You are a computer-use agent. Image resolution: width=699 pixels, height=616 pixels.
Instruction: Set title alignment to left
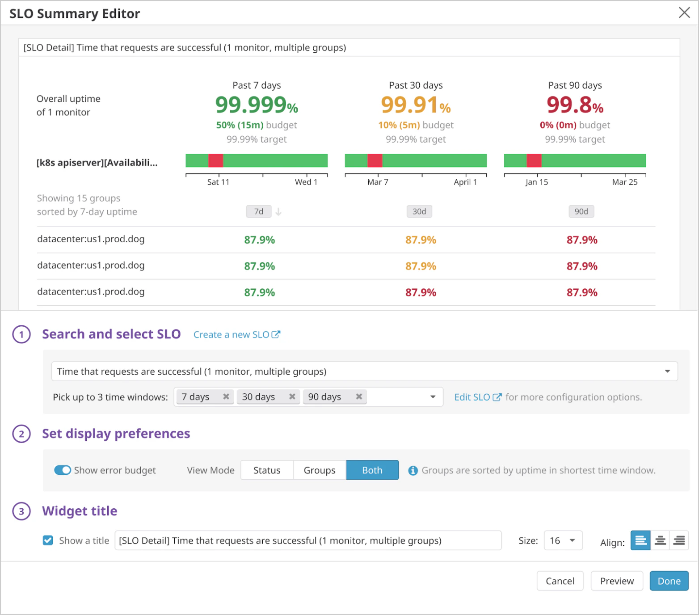tap(640, 541)
